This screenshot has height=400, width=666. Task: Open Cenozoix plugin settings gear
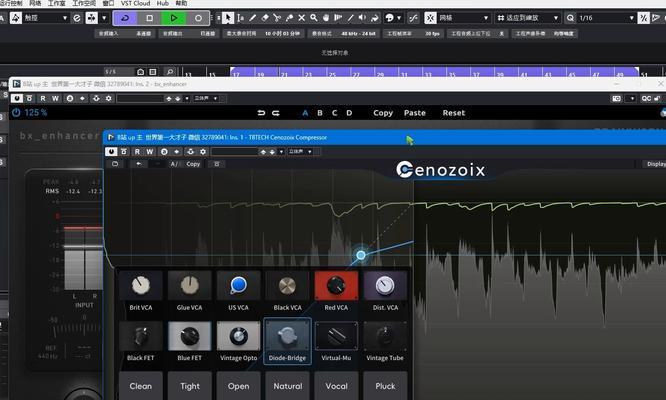click(x=203, y=152)
